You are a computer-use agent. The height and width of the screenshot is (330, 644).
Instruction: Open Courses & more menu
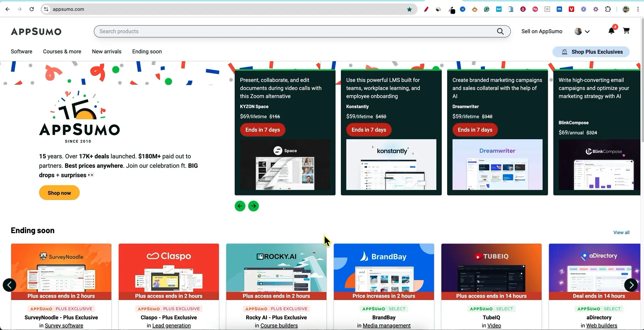(62, 51)
